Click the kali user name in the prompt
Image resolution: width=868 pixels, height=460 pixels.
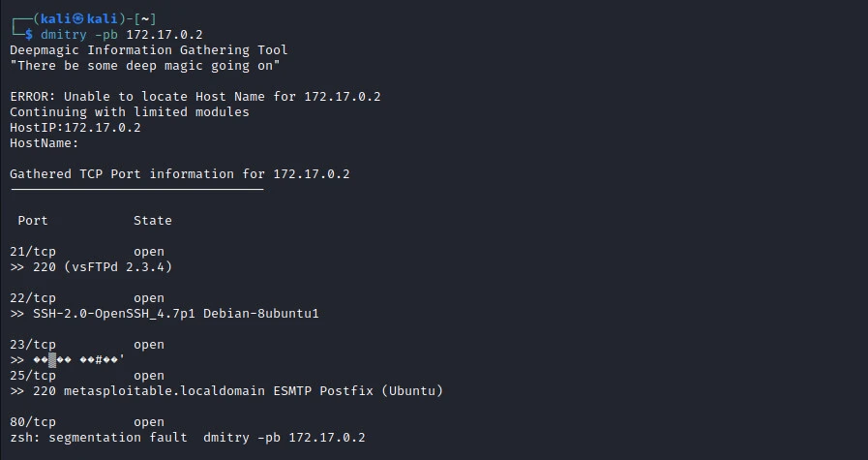59,19
